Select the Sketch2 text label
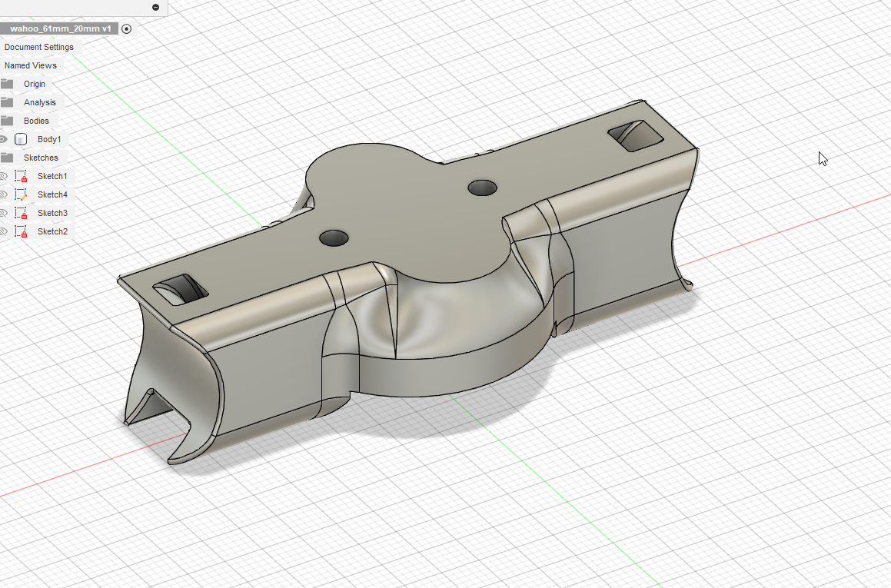Image resolution: width=891 pixels, height=588 pixels. (52, 232)
